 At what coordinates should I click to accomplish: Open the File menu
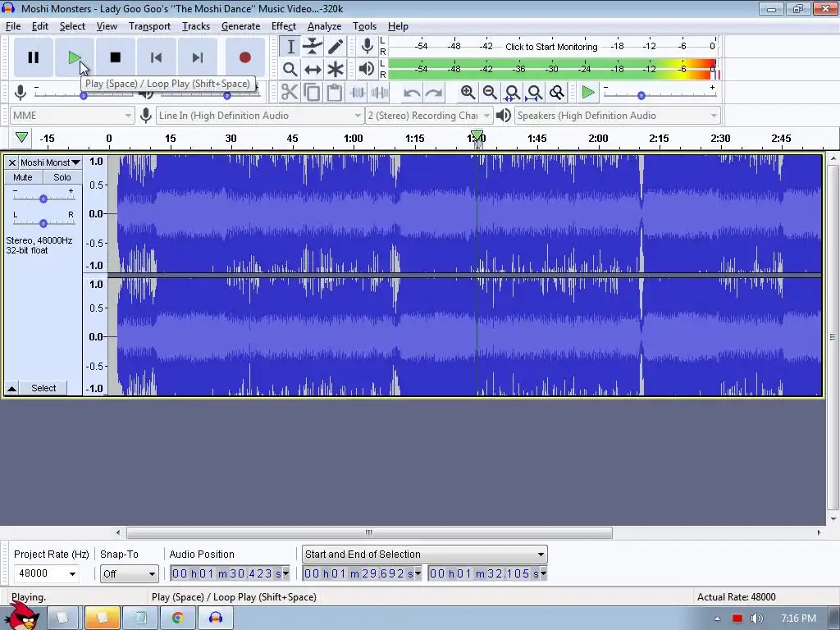(x=13, y=26)
